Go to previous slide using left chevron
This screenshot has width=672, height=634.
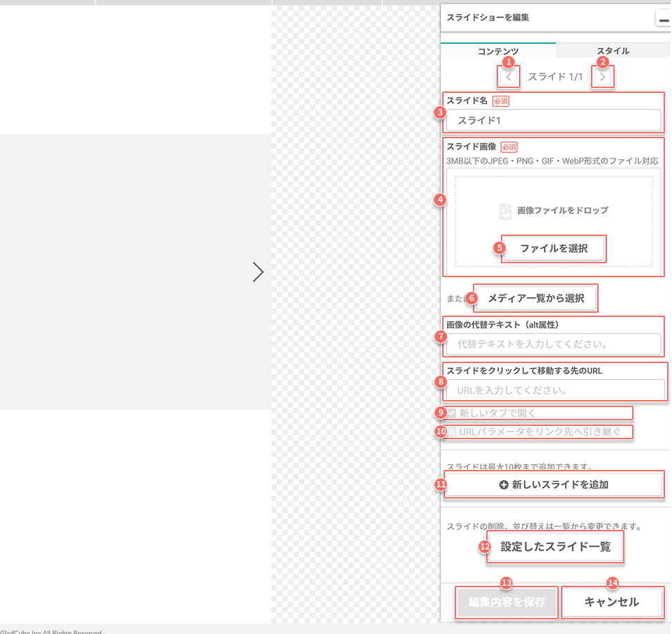click(x=509, y=77)
